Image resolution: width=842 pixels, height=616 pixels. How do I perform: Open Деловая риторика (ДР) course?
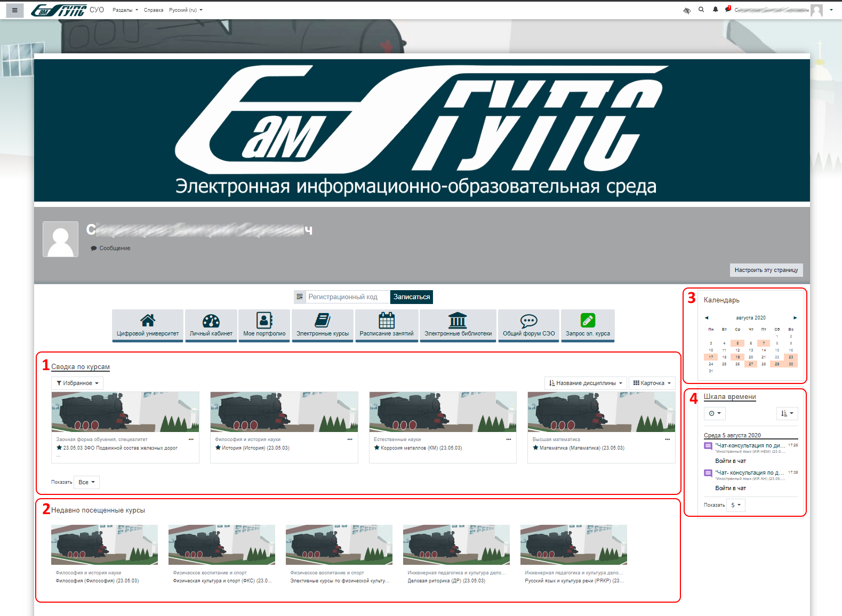pyautogui.click(x=446, y=581)
